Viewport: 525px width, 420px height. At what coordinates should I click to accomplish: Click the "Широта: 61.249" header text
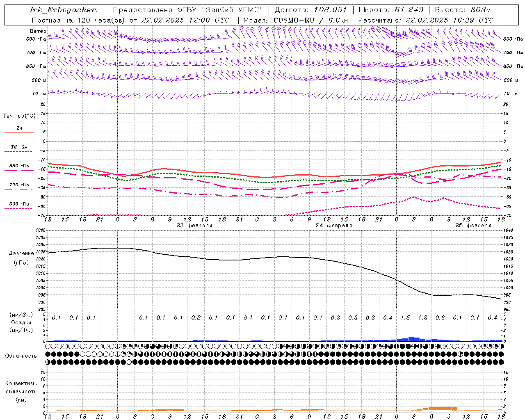pos(391,10)
